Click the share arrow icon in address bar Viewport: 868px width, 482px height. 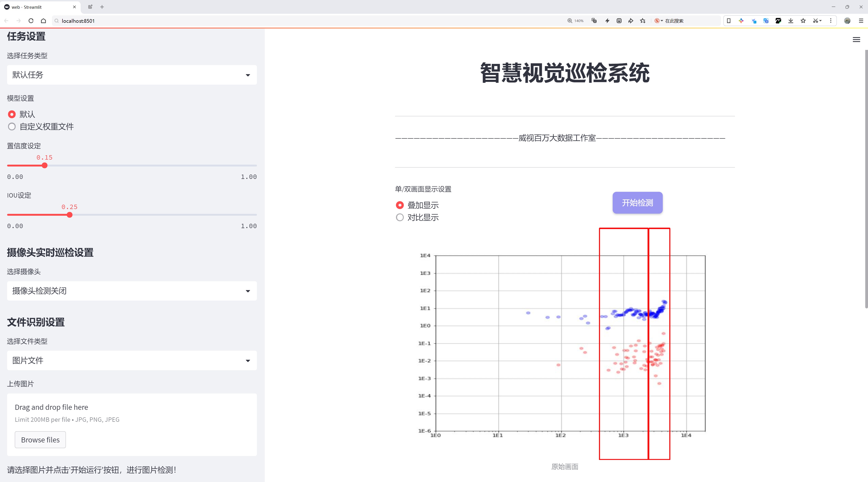(x=630, y=21)
